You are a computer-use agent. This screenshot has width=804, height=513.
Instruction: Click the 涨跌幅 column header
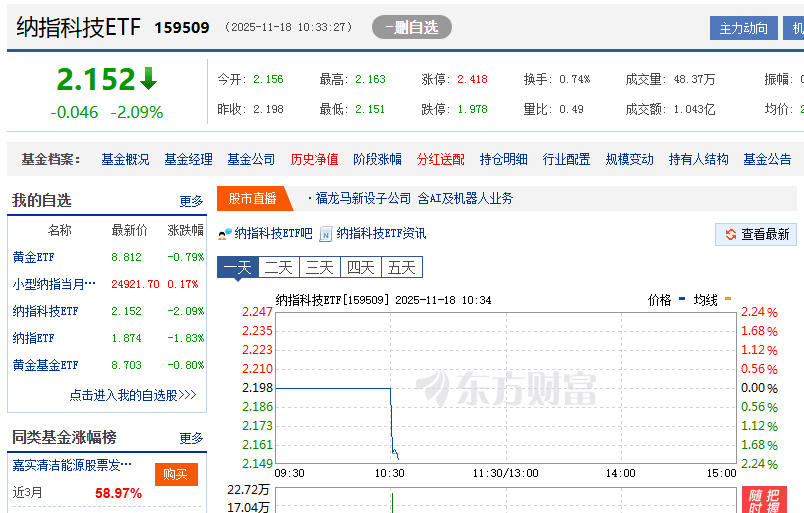click(186, 230)
